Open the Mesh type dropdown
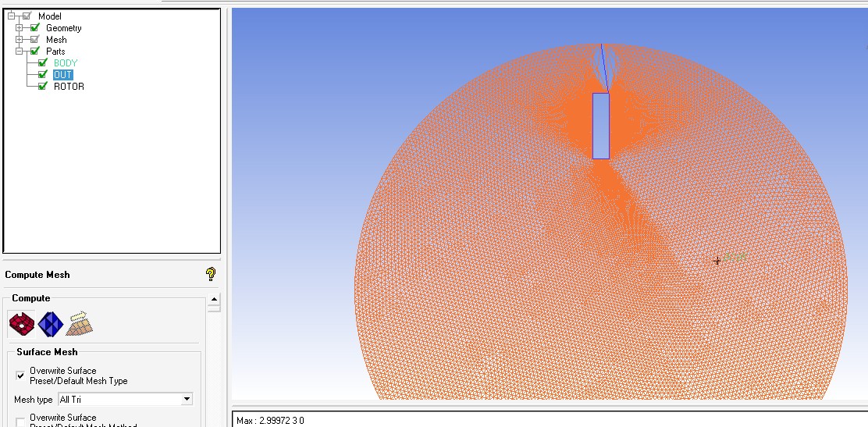The image size is (868, 427). pos(186,399)
